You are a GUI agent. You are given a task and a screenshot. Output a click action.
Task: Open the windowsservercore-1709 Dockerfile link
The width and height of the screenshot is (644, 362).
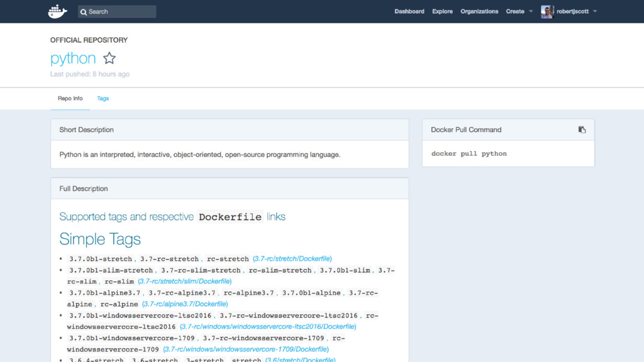246,349
